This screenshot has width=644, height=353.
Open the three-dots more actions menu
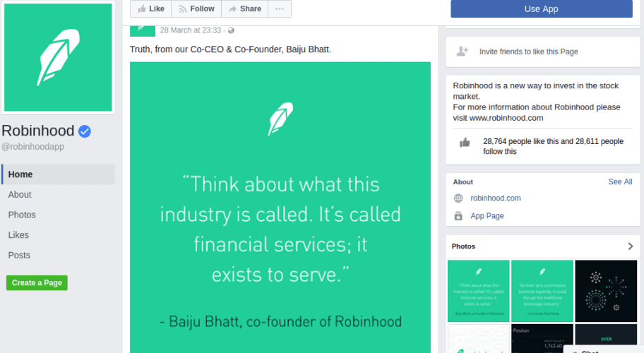[x=280, y=9]
